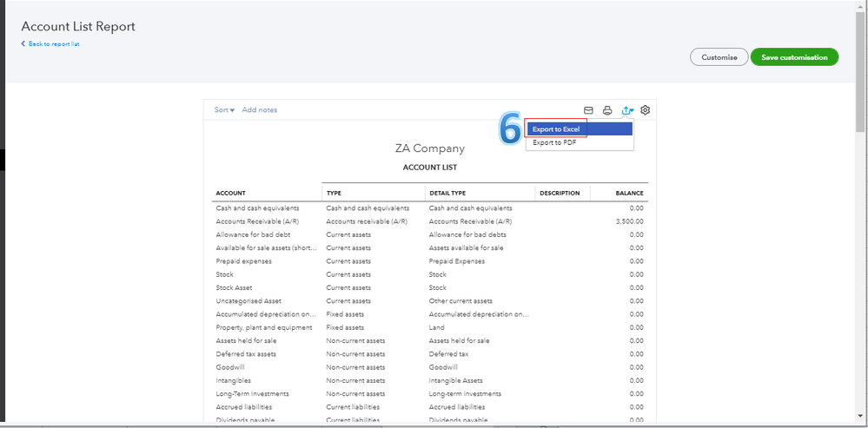
Task: Click the DETAIL TYPE column header
Action: click(448, 193)
